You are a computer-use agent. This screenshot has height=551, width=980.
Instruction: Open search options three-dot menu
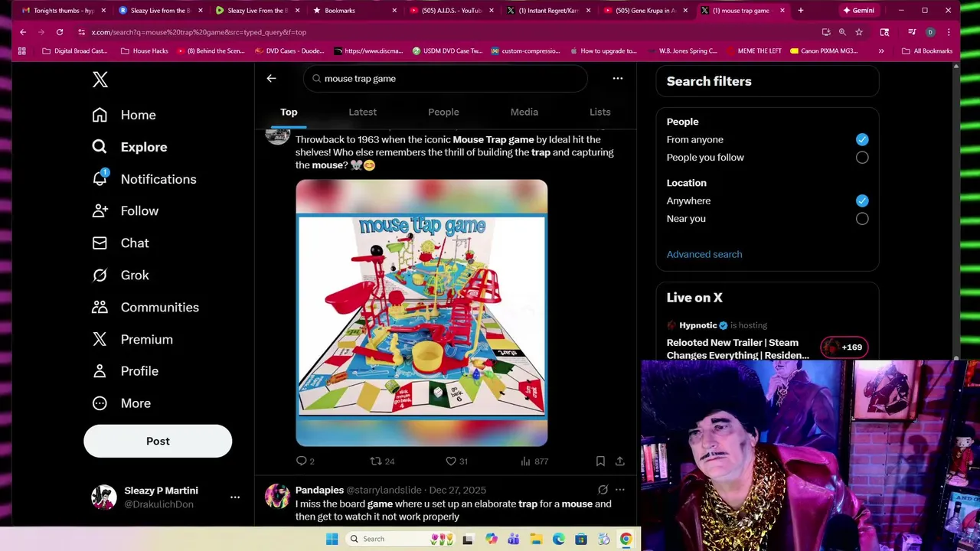click(x=618, y=78)
